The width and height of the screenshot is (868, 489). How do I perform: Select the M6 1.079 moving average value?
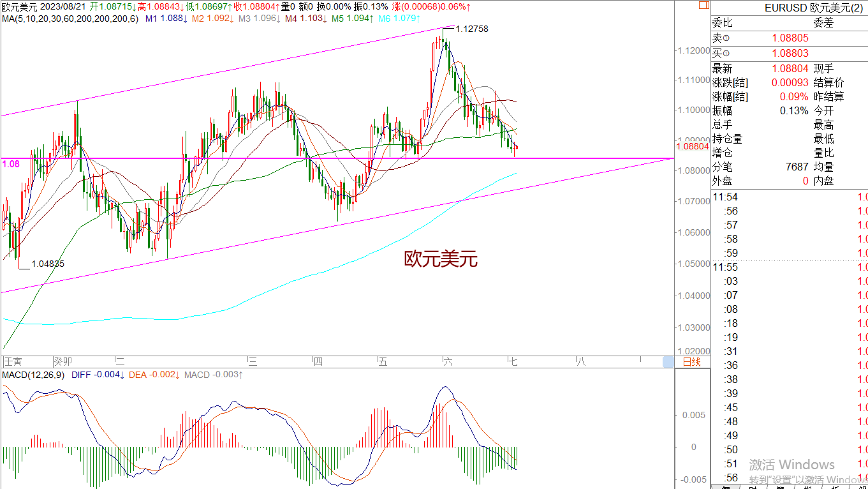click(399, 19)
